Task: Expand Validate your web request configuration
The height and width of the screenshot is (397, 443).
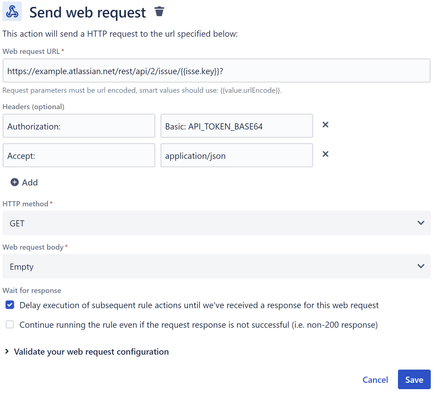Action: pyautogui.click(x=87, y=352)
